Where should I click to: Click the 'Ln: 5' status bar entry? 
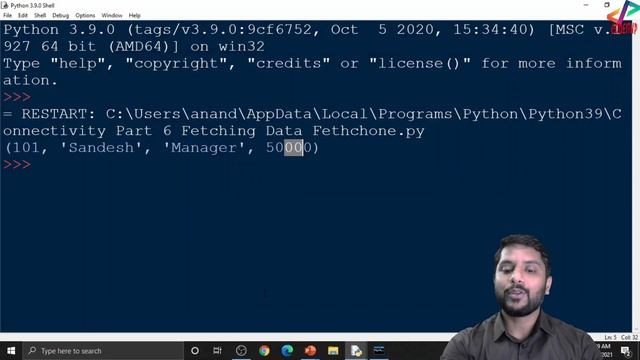(610, 337)
